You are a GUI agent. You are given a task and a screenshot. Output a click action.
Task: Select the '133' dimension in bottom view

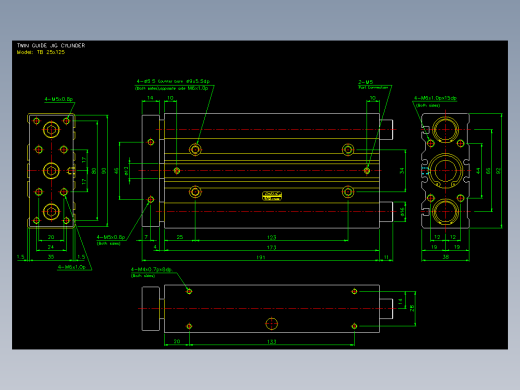pos(272,342)
